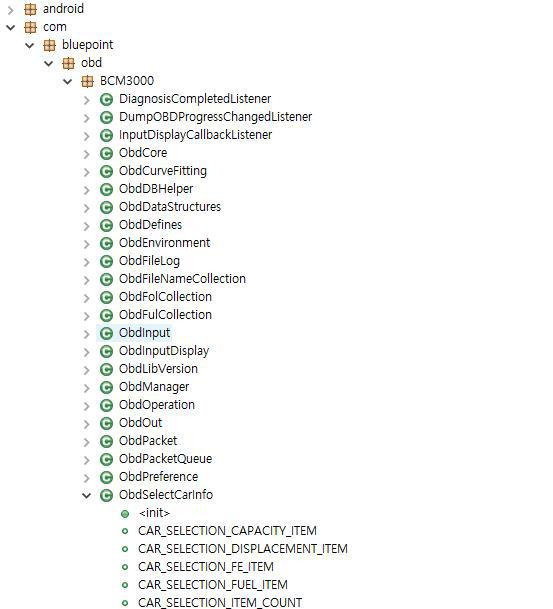Click the ObdInput class icon

click(106, 333)
